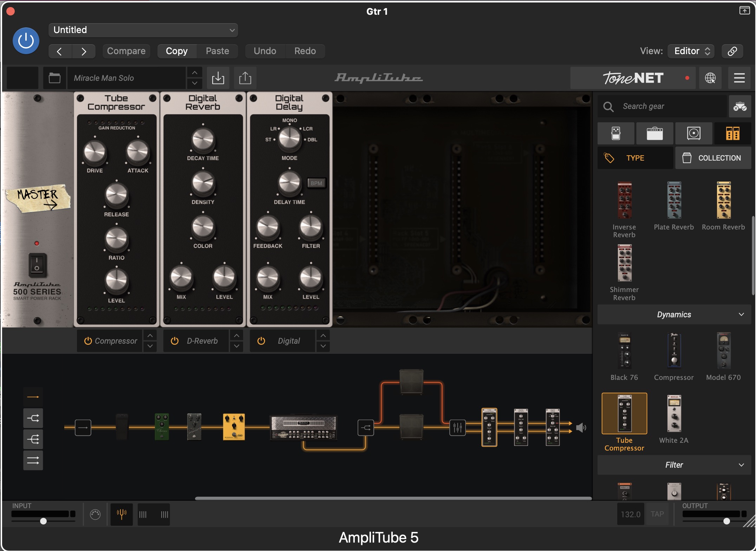Image resolution: width=756 pixels, height=551 pixels.
Task: Toggle the Compressor slot power
Action: [88, 341]
